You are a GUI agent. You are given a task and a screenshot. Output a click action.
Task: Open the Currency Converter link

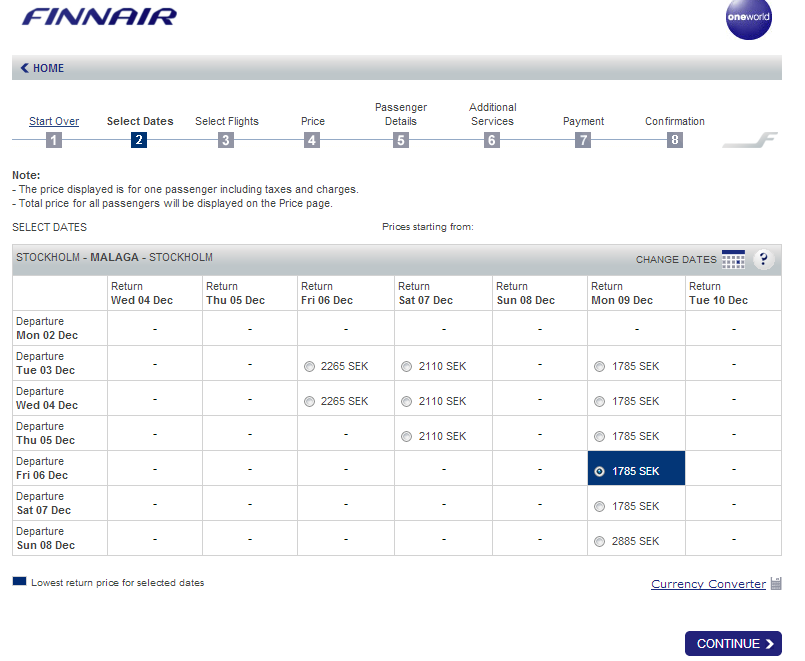coord(708,584)
